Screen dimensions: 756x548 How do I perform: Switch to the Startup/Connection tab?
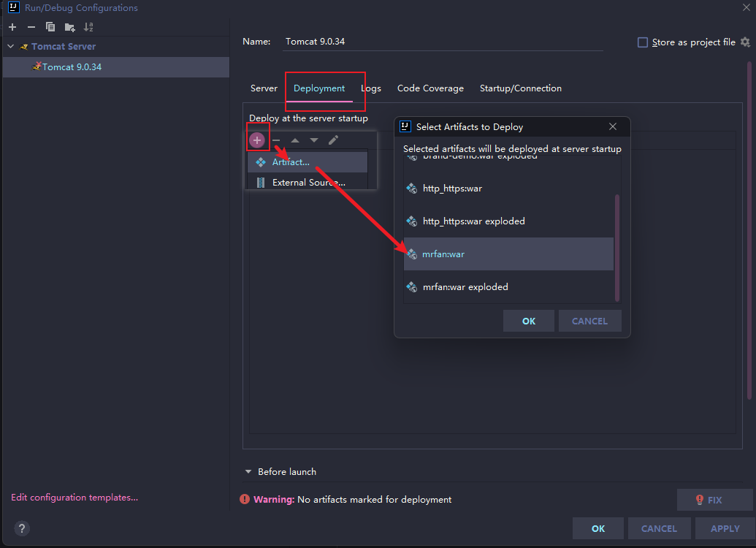click(520, 88)
